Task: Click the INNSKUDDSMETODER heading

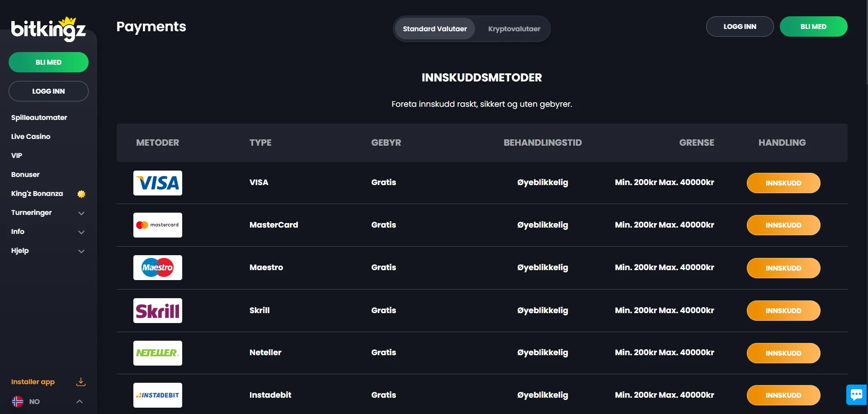Action: [481, 77]
